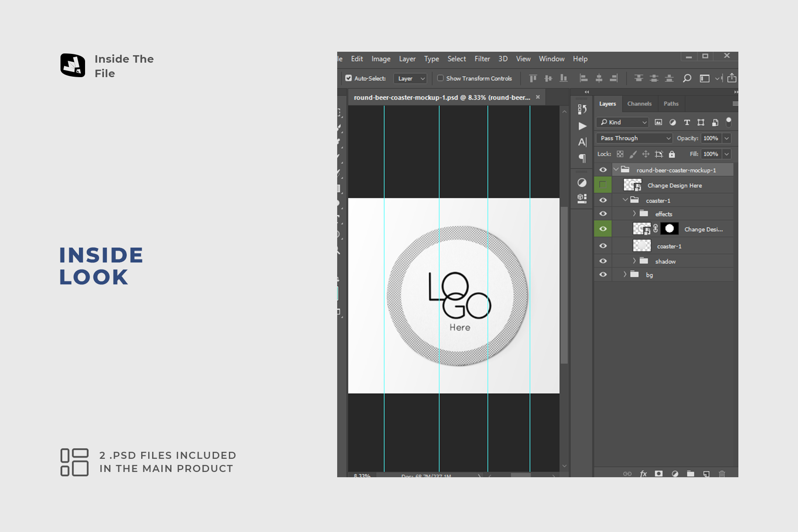Close the round-beer-coaster-mockup-1.psd document tab
798x532 pixels.
click(x=538, y=97)
